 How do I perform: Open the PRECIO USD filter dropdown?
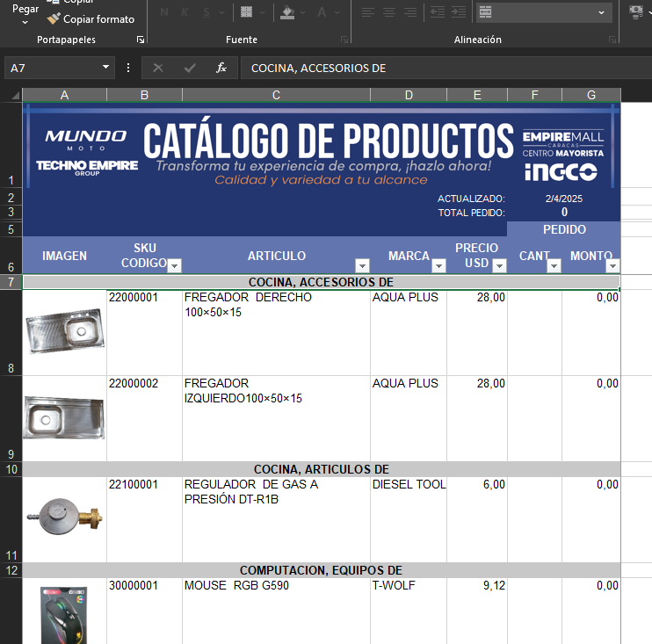499,265
